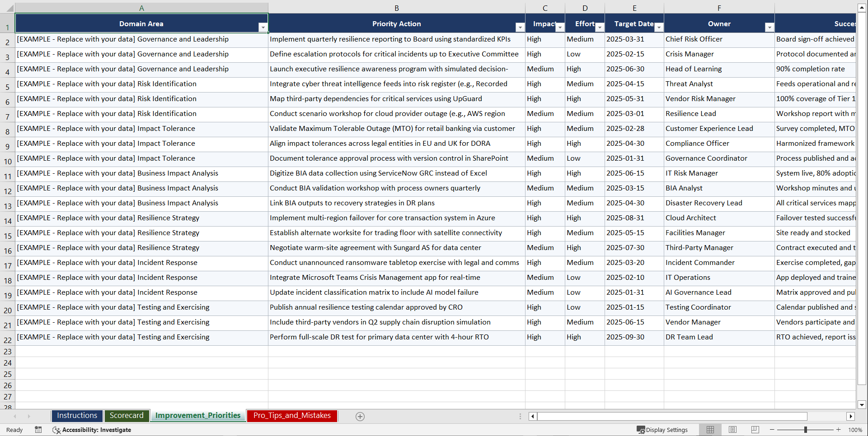
Task: Click the next sheet navigation arrow
Action: (x=29, y=416)
